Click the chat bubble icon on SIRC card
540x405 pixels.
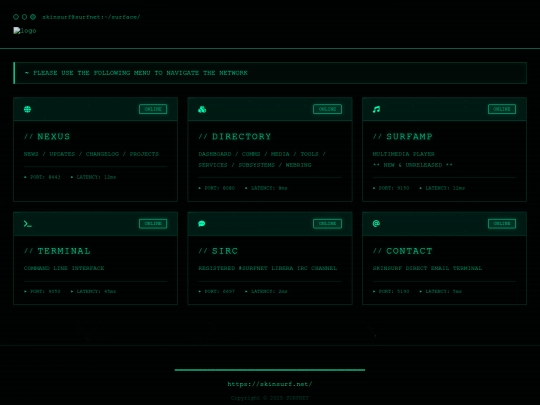[x=202, y=224]
